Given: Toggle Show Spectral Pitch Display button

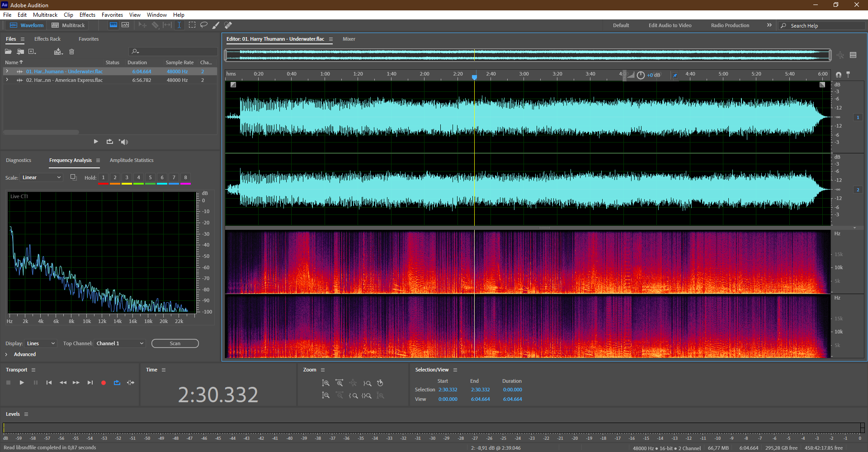Looking at the screenshot, I should 125,25.
